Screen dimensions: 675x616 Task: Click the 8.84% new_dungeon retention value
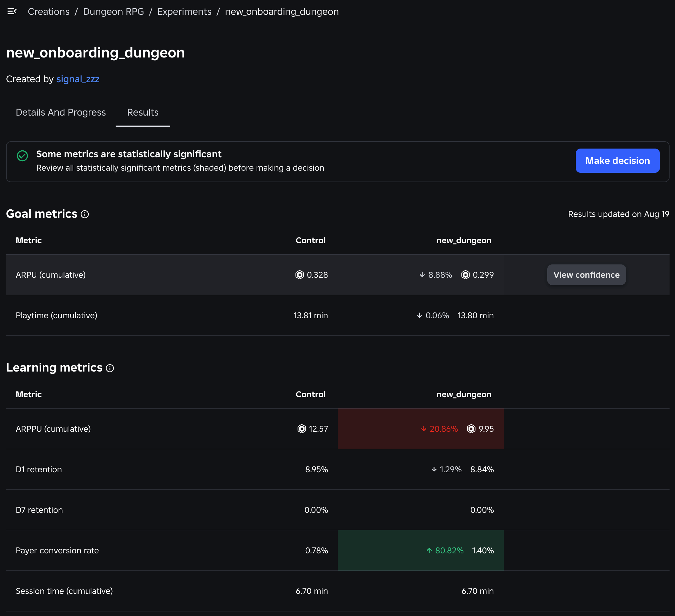(x=482, y=470)
